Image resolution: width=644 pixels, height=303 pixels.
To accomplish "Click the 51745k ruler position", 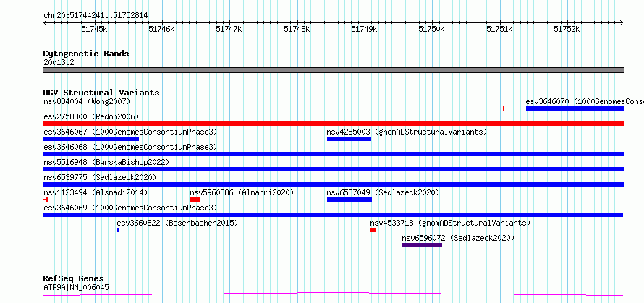I will coord(95,29).
